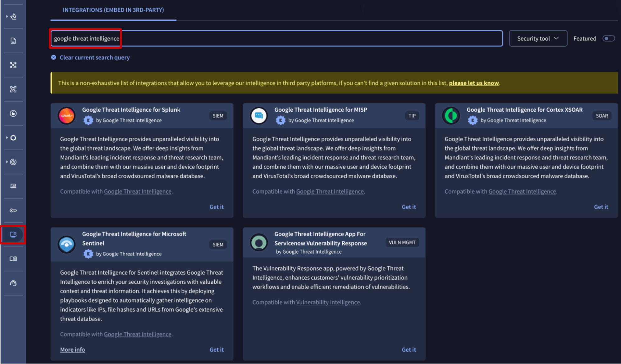Select the integrations monitor sidebar icon
Screen dimensions: 621x364
(13, 235)
